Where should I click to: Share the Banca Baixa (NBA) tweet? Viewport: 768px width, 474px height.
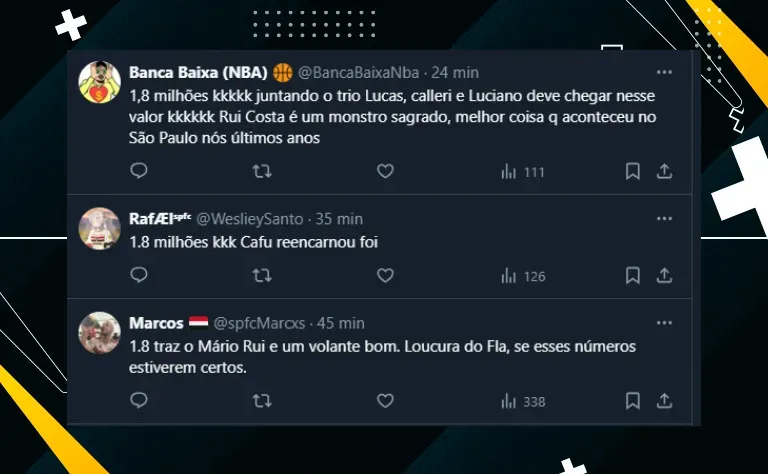click(663, 171)
